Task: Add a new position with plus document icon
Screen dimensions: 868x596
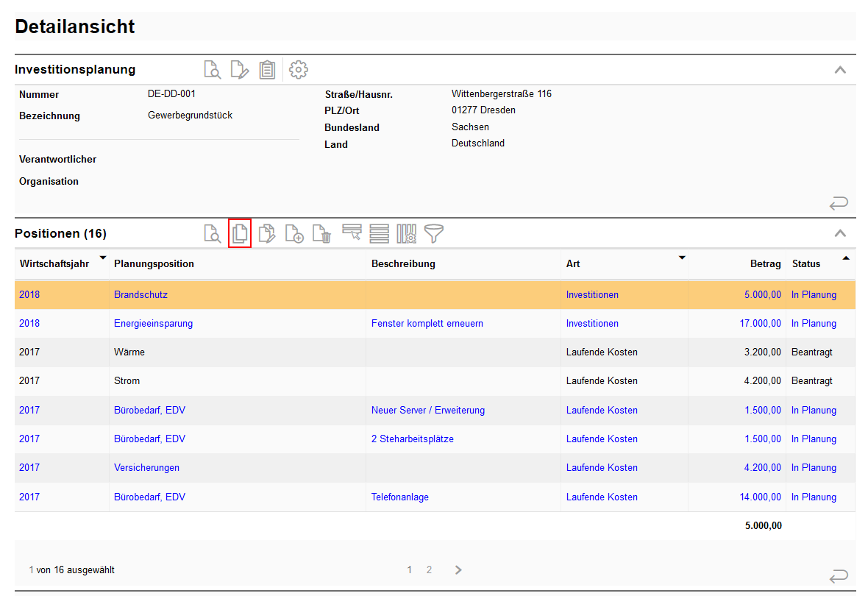Action: (294, 233)
